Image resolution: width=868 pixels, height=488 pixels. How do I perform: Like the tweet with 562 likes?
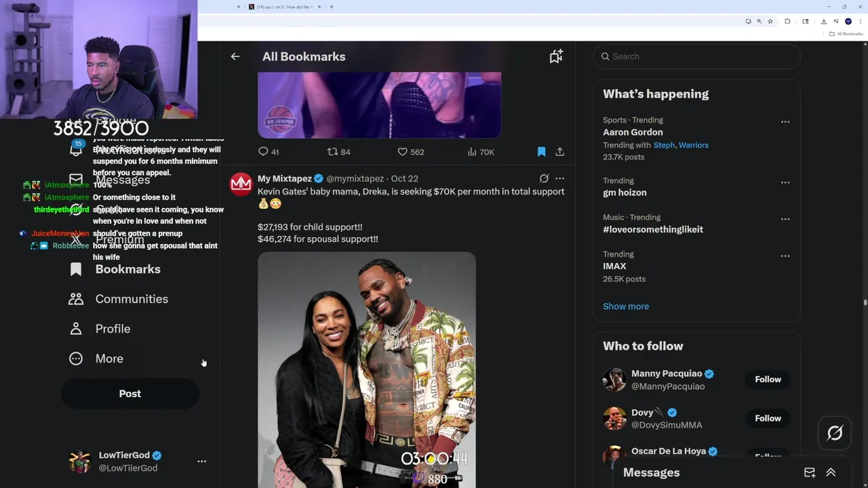pos(402,152)
